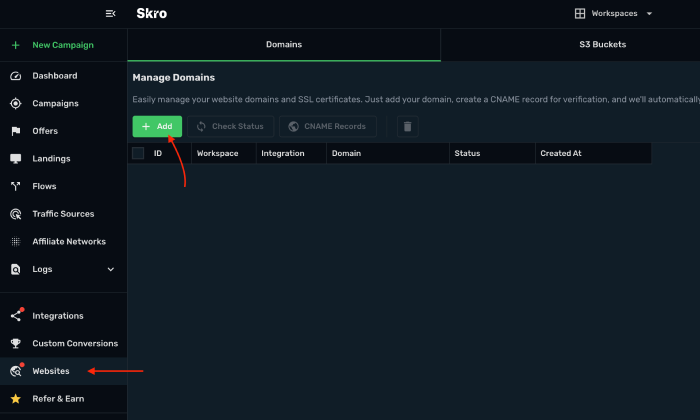Click the Affiliate Networks dotted icon
This screenshot has width=700, height=420.
coord(16,242)
